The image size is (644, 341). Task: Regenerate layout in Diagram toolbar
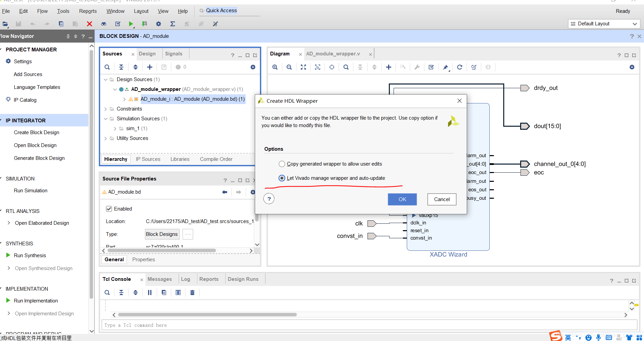460,67
